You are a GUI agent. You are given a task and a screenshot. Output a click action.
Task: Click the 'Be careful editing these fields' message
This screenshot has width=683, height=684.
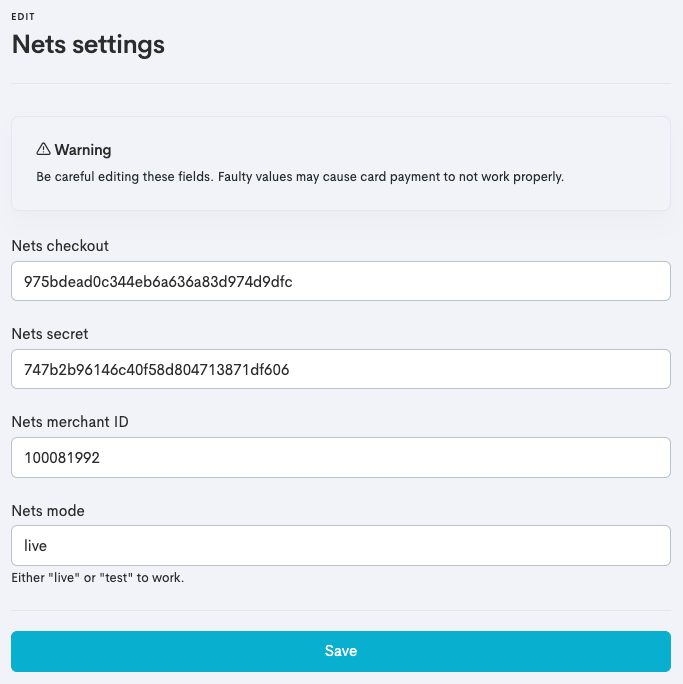300,177
